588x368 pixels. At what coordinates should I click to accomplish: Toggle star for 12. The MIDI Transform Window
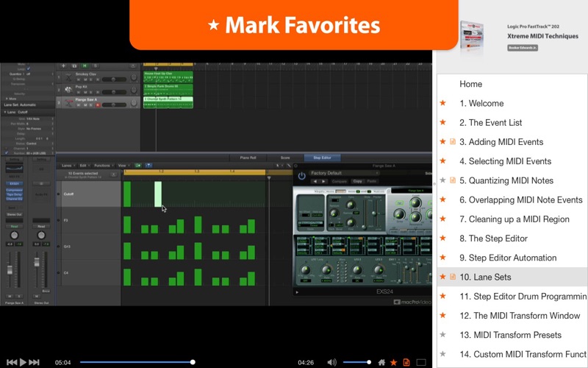443,316
